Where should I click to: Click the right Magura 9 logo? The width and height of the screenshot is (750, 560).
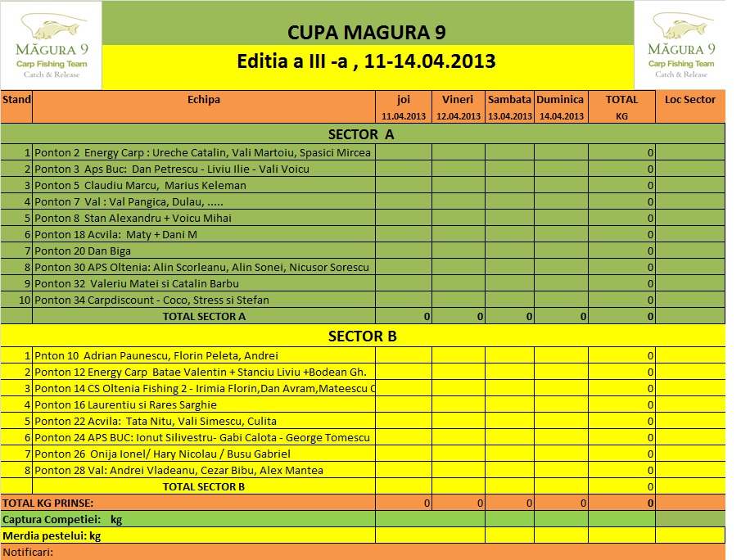pos(680,46)
